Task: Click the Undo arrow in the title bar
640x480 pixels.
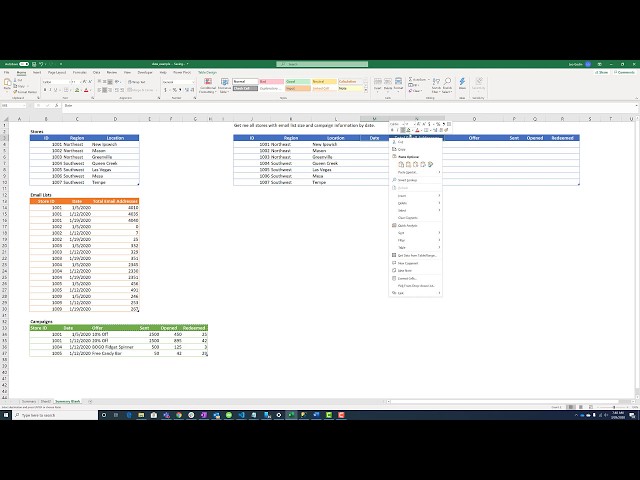Action: 41,64
